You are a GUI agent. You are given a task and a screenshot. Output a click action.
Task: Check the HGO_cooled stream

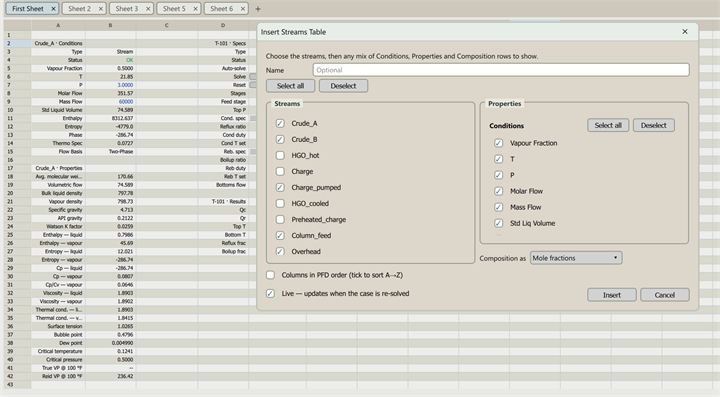280,203
